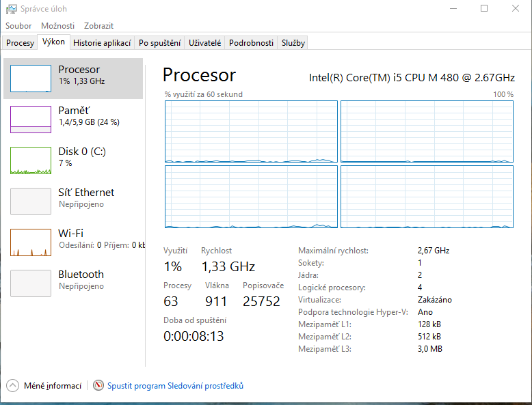Switch to the Historie aplikací tab
The width and height of the screenshot is (532, 405).
click(x=102, y=43)
